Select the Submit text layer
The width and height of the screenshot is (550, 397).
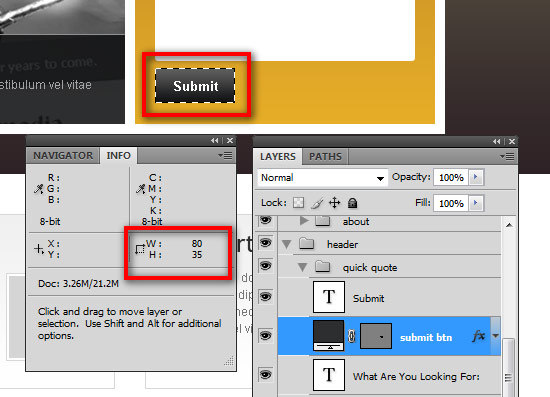389,297
